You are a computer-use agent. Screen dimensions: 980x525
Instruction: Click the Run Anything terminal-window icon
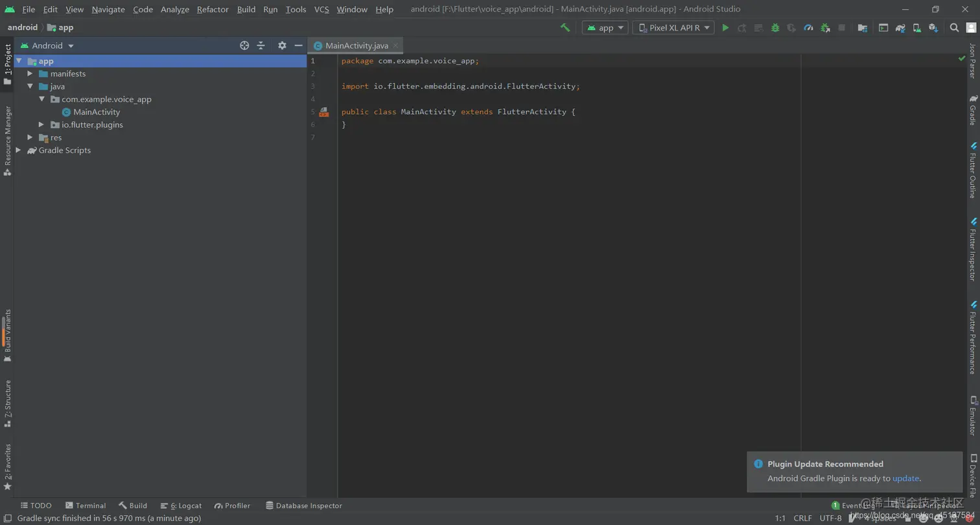pos(883,27)
